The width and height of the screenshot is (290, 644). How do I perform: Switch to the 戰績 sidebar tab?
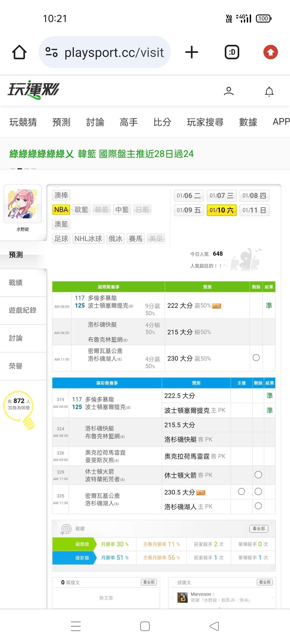[x=16, y=283]
